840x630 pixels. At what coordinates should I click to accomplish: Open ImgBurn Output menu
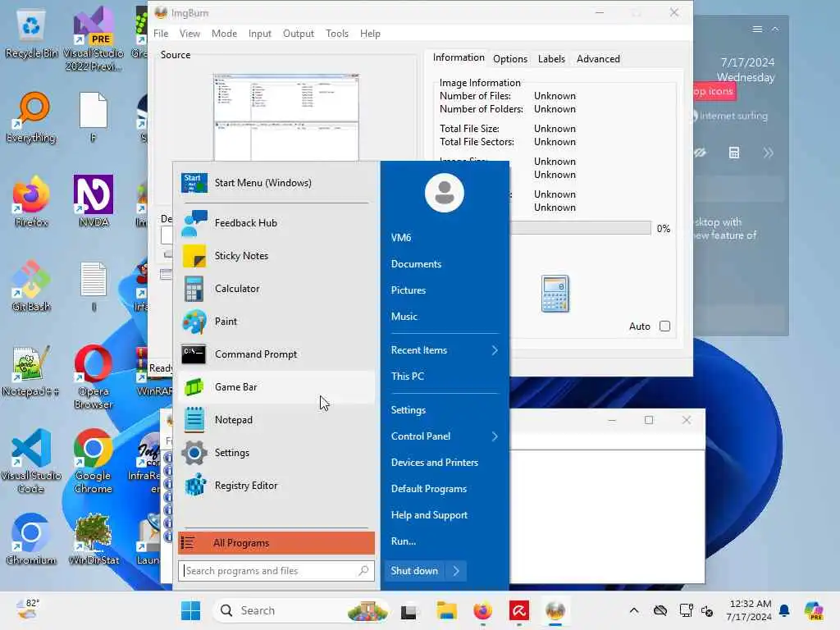[299, 33]
